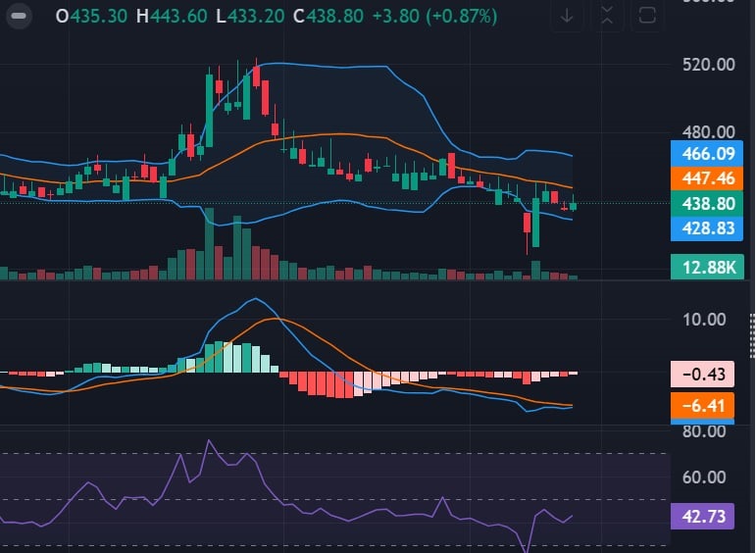Screen dimensions: 756x553
Task: Click the green 438.80 current price label
Action: [702, 203]
